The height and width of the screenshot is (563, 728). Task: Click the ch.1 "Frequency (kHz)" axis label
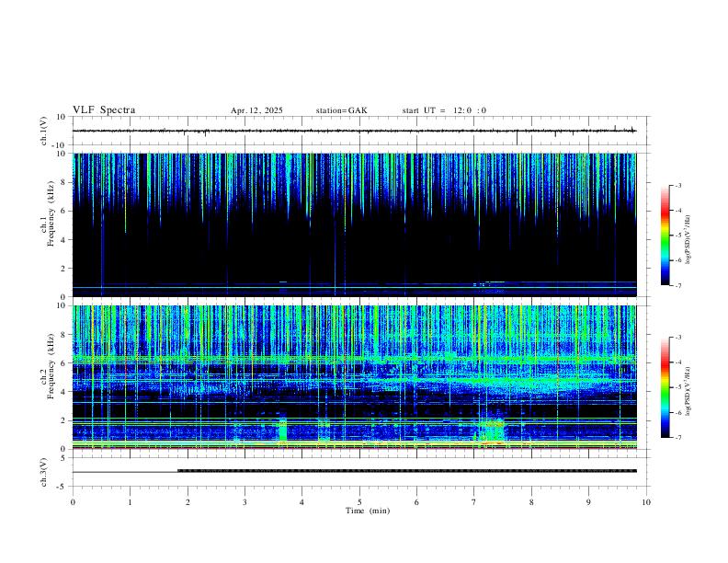pos(51,213)
